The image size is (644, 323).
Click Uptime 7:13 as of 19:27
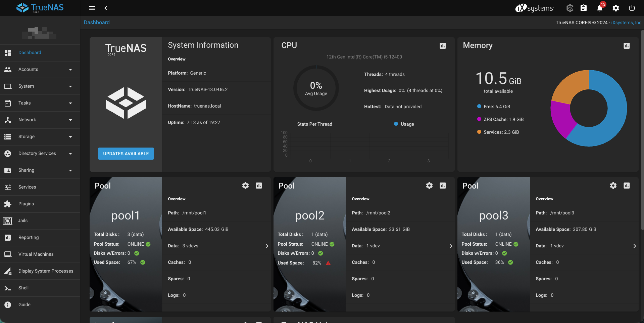[x=194, y=122]
